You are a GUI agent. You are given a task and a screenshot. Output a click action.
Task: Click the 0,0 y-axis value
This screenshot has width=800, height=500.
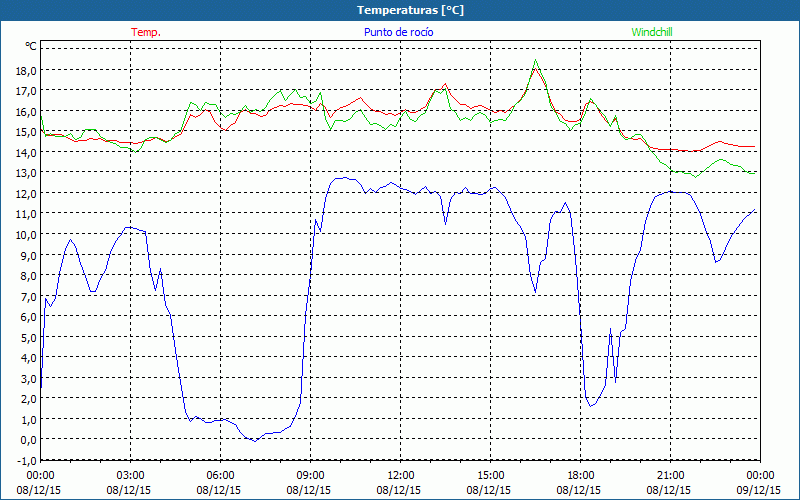pos(27,440)
